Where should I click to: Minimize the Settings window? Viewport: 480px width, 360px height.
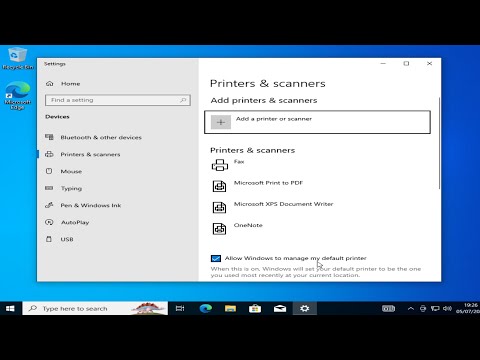tap(383, 63)
